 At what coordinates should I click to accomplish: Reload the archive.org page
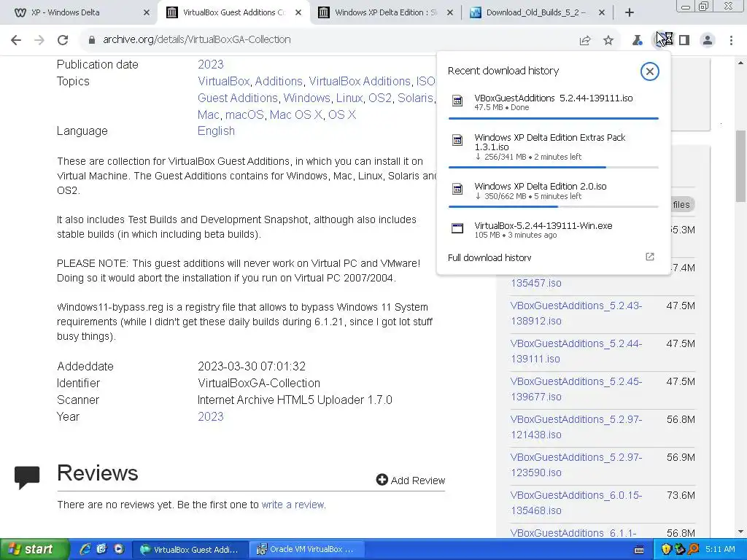coord(63,40)
